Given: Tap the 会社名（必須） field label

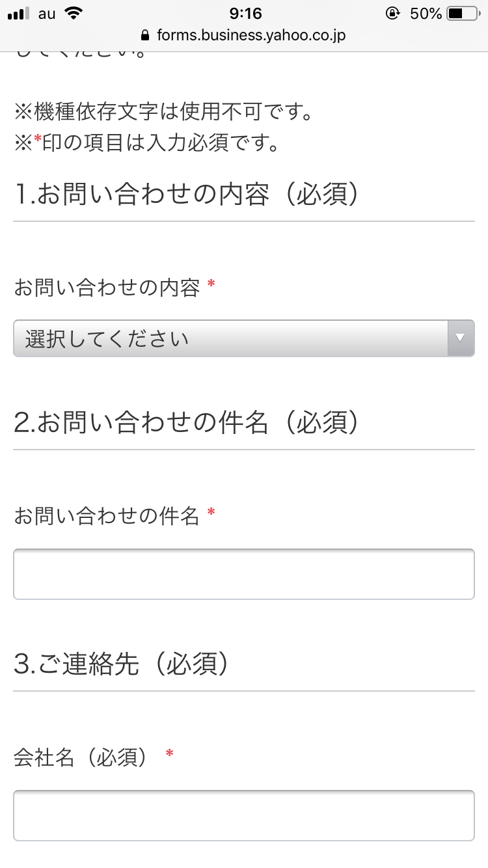Looking at the screenshot, I should [x=85, y=757].
